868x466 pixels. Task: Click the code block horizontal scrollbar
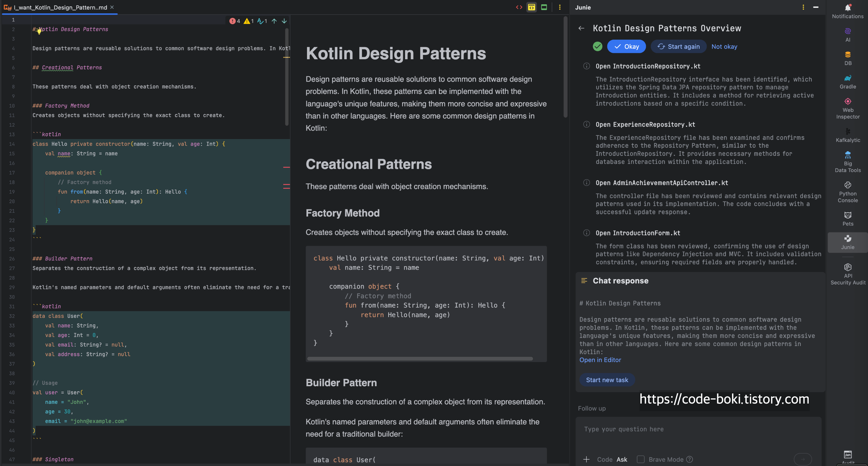click(420, 358)
